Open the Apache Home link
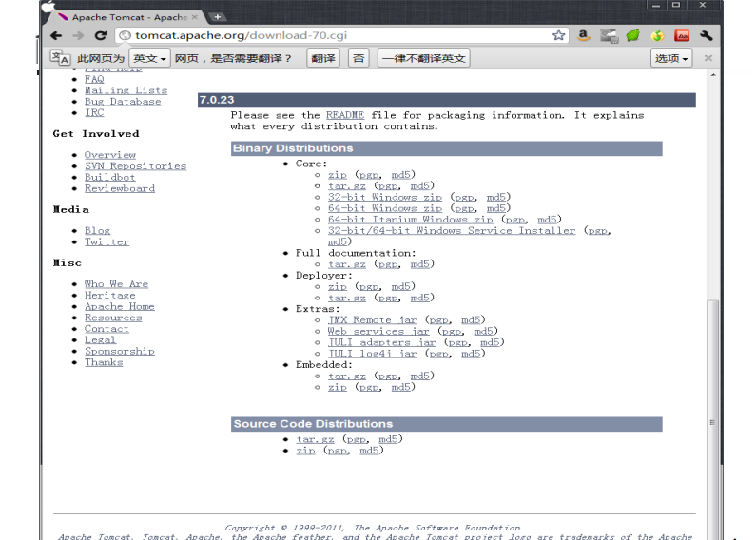Viewport: 756px width, 540px height. (120, 306)
